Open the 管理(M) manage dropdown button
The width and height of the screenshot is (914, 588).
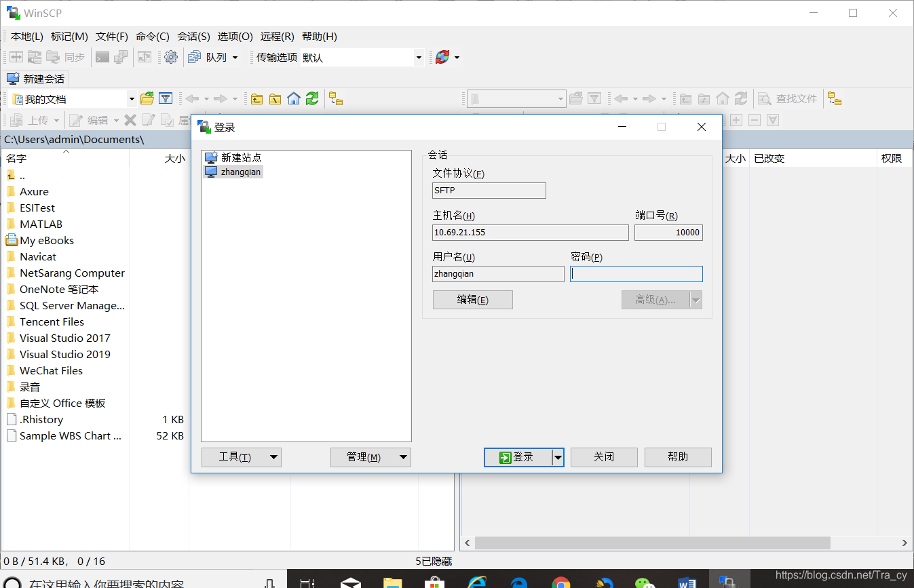[x=371, y=457]
